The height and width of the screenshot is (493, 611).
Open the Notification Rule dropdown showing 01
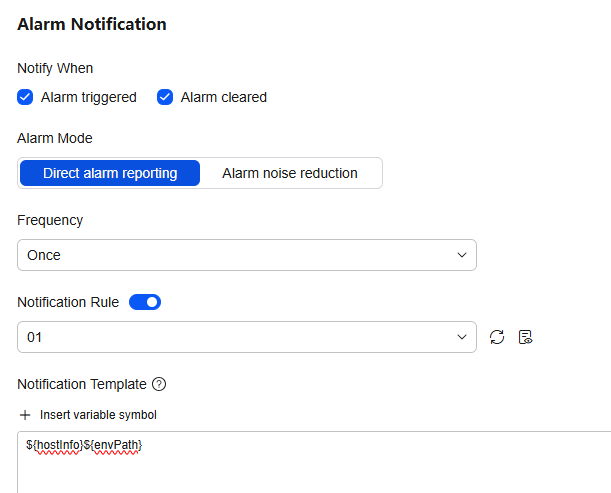click(247, 337)
